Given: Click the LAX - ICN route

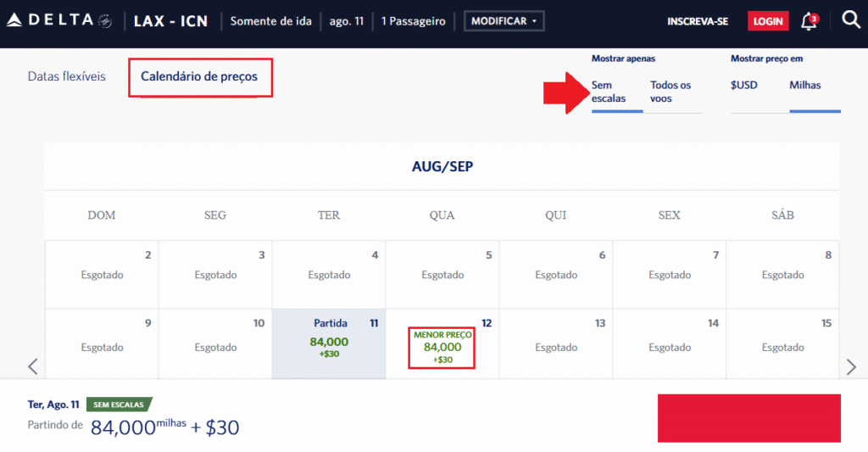Looking at the screenshot, I should click(170, 21).
